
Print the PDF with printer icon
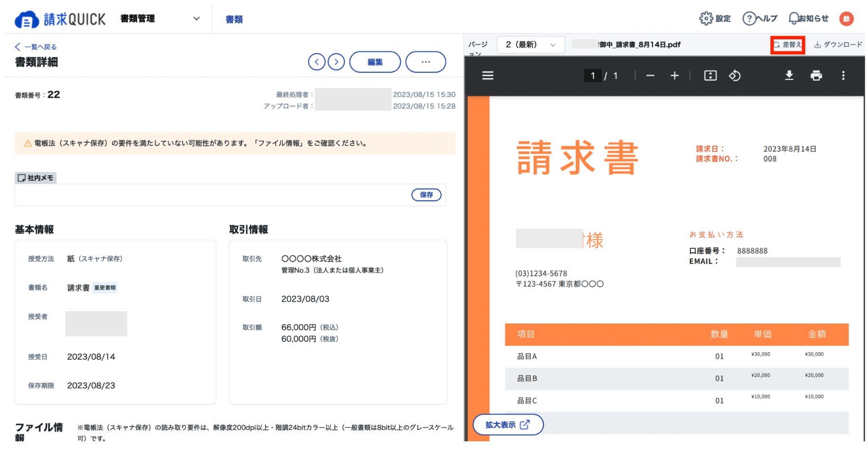point(816,76)
